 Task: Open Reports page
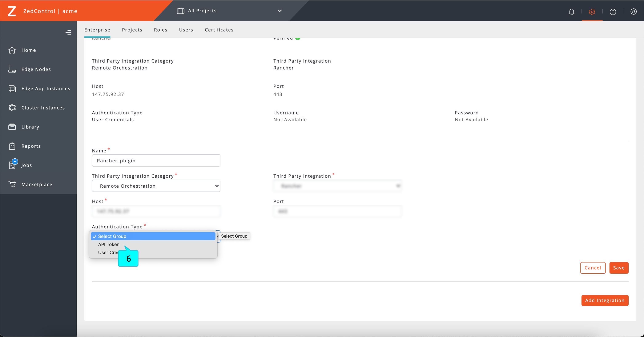click(x=31, y=146)
